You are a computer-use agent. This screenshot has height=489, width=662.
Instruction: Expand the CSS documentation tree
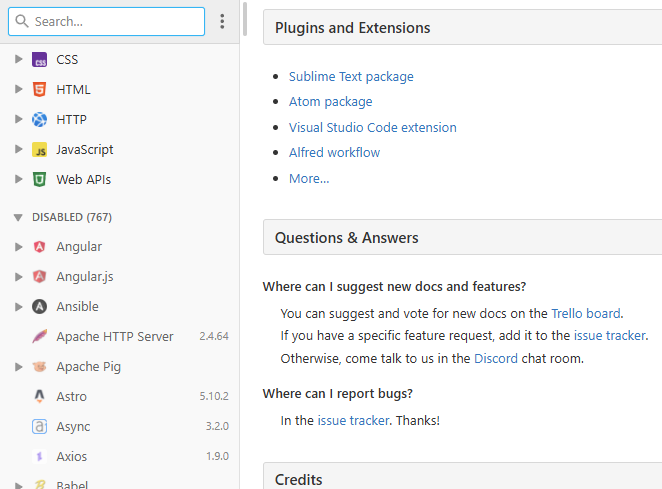(x=18, y=60)
